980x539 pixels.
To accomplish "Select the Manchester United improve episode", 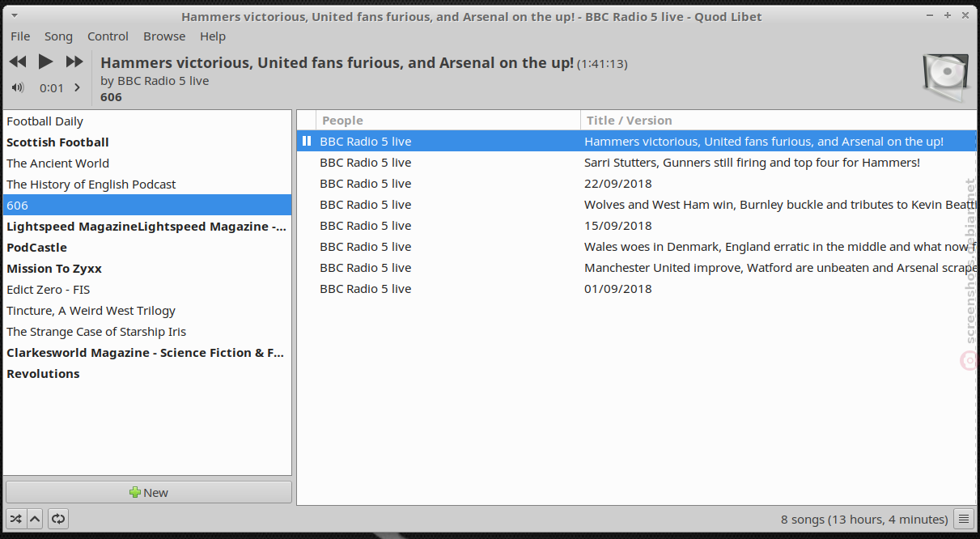I will (x=637, y=268).
